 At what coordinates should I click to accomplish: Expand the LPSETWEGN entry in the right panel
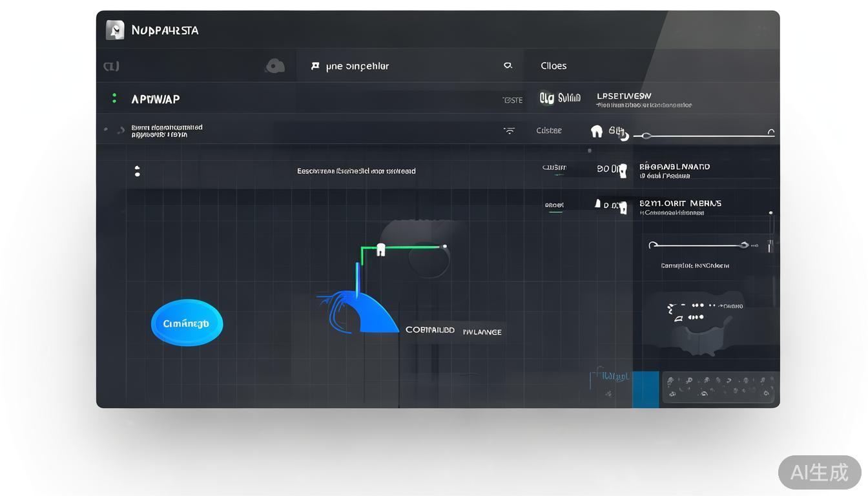click(624, 96)
